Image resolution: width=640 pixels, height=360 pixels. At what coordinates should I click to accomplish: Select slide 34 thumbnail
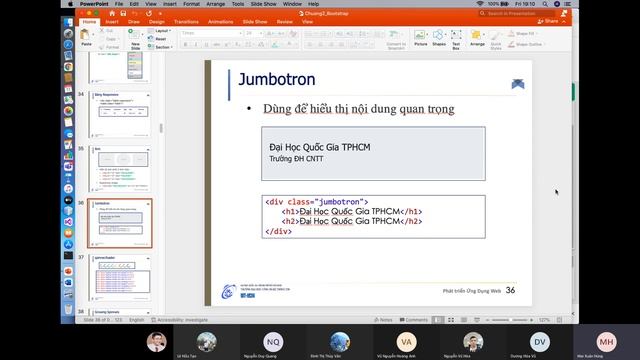point(120,115)
